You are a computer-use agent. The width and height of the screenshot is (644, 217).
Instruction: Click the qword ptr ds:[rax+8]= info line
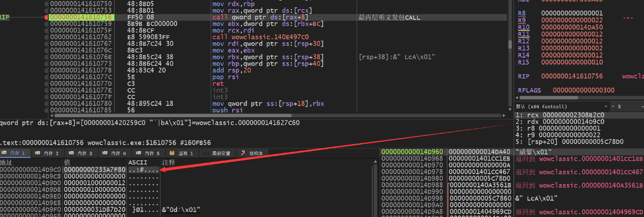click(150, 123)
